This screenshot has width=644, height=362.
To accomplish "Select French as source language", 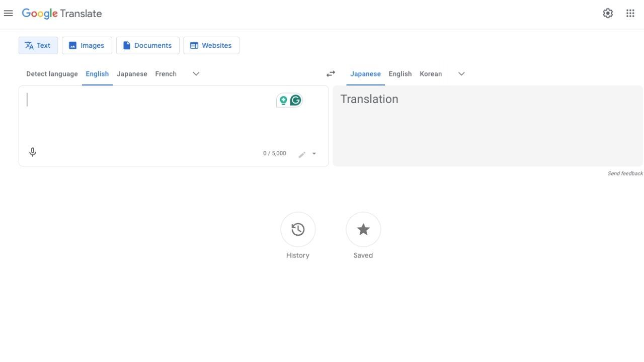I will tap(166, 74).
